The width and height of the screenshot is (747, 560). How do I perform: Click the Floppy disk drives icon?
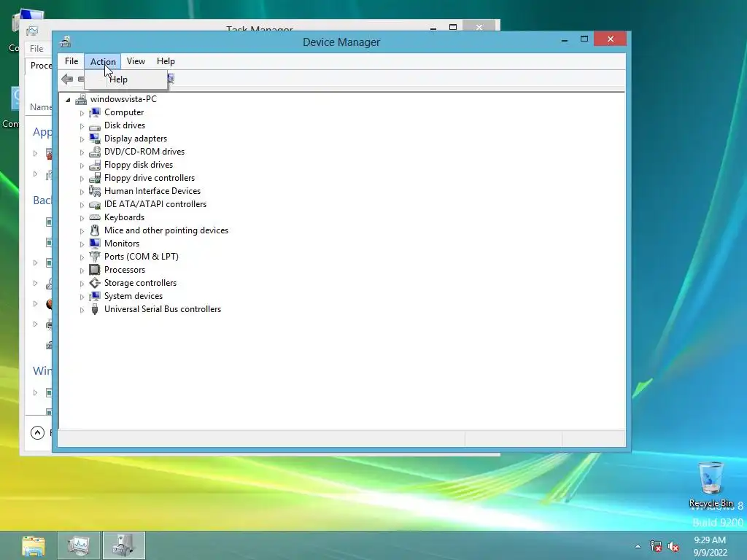[x=95, y=165]
